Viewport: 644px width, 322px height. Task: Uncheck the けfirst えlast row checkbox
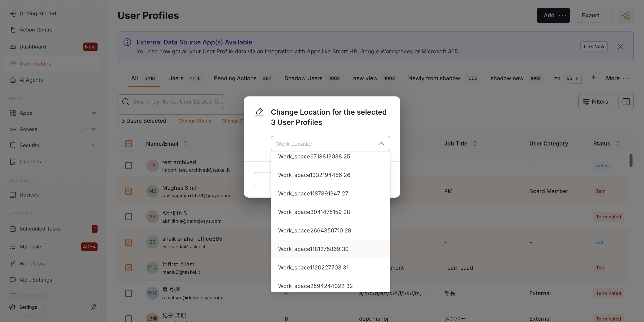(x=128, y=268)
